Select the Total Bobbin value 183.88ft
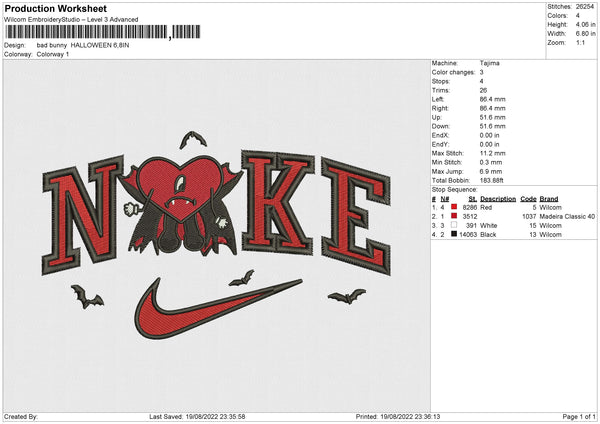 pos(492,181)
